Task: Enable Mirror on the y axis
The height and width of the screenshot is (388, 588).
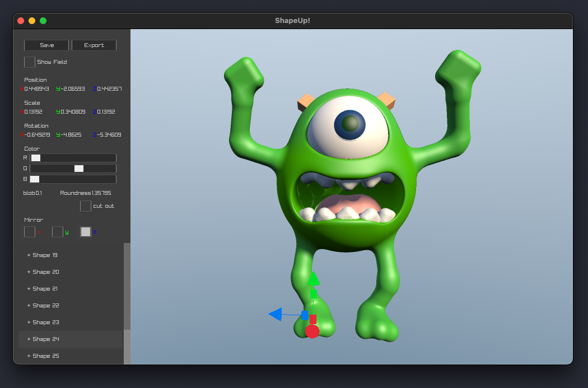Action: pos(58,232)
